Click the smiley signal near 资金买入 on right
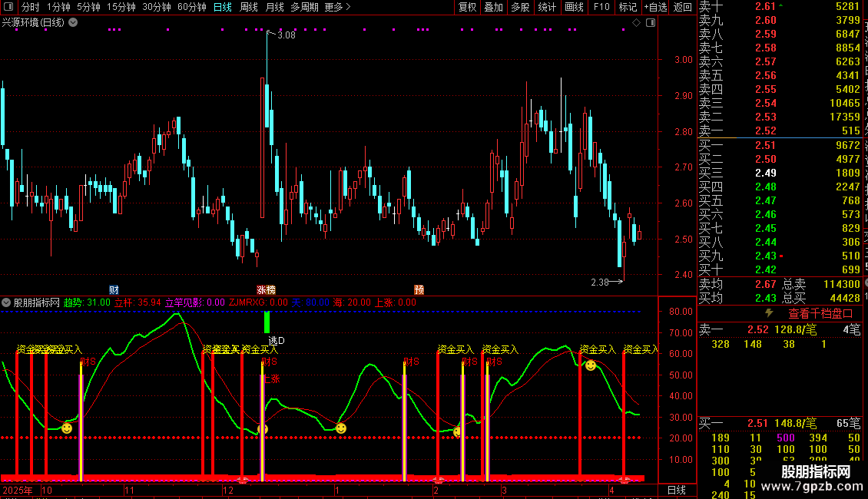Viewport: 868px width, 499px height. [591, 365]
